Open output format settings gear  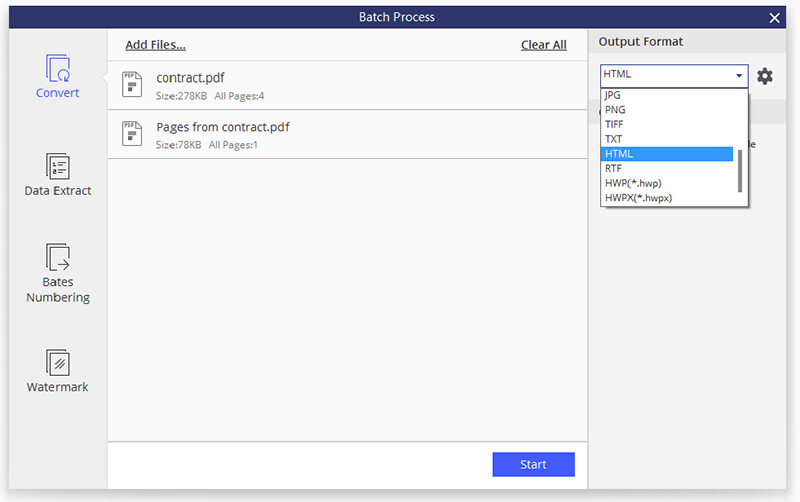(765, 76)
